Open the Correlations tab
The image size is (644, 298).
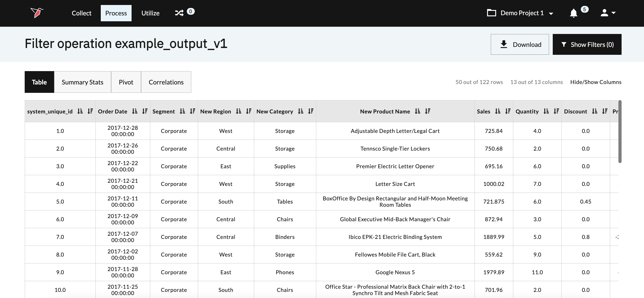166,82
